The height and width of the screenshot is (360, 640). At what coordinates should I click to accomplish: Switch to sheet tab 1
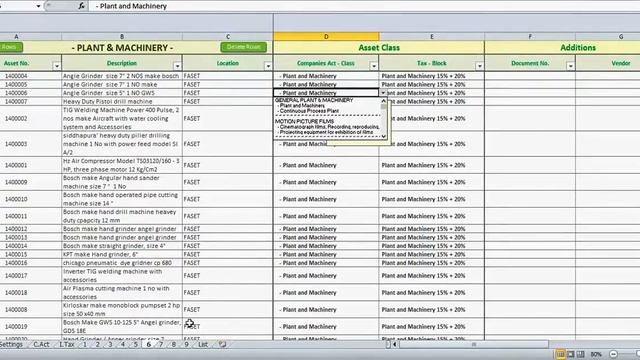tap(85, 344)
